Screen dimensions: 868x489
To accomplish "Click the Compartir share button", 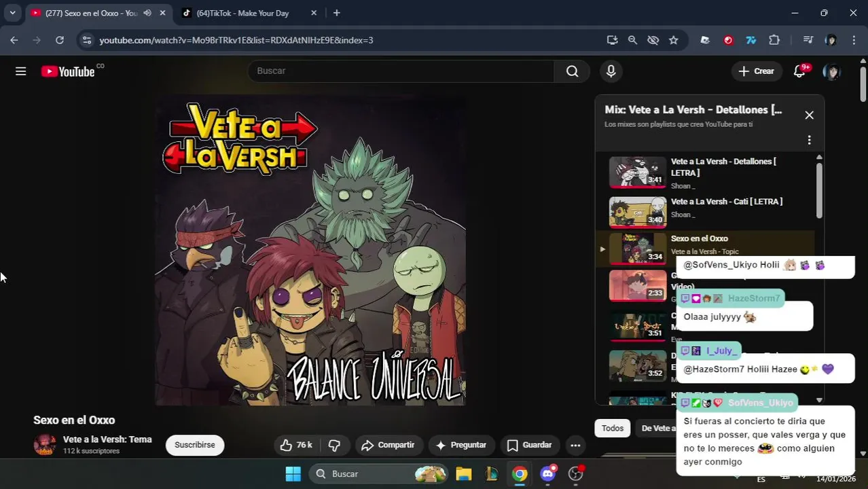I will [388, 445].
